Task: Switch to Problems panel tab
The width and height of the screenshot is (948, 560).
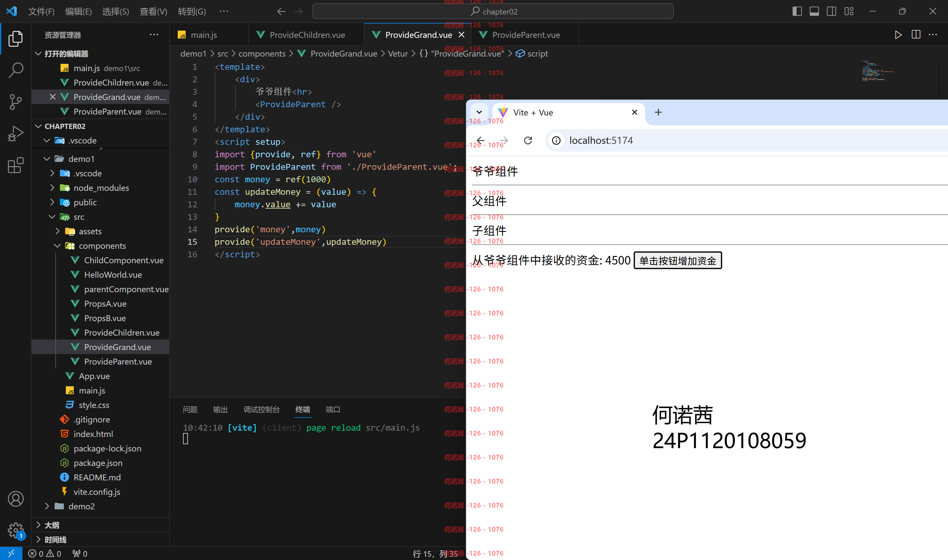Action: pos(190,409)
